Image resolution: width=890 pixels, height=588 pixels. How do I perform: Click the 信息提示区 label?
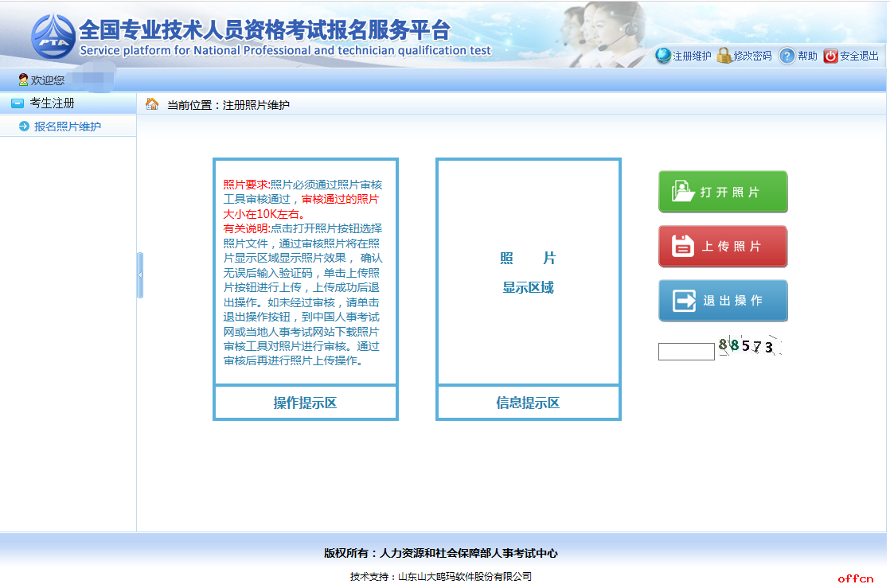pos(528,403)
